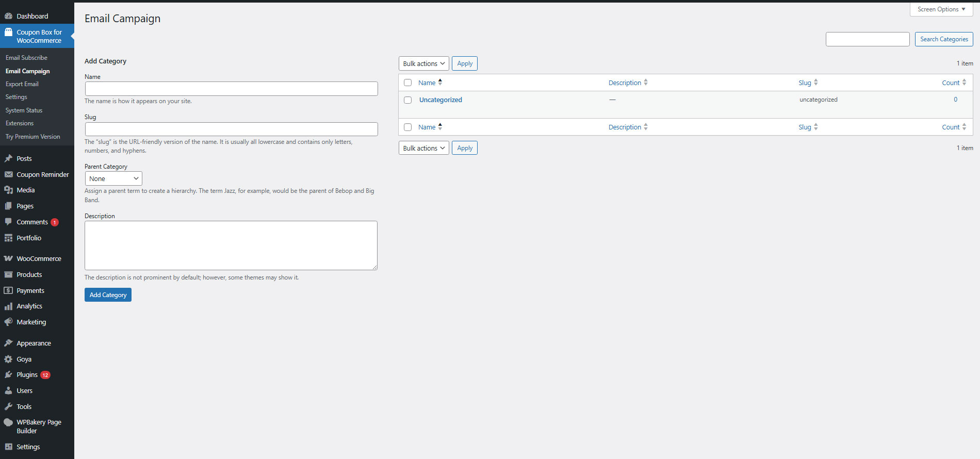Click the 'uncategorized' slug cell

[819, 100]
